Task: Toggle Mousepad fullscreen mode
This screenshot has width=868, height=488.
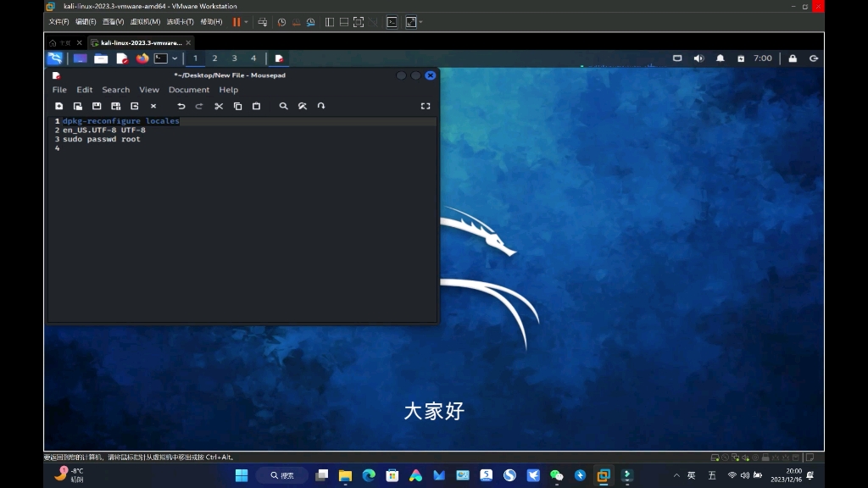Action: (426, 106)
